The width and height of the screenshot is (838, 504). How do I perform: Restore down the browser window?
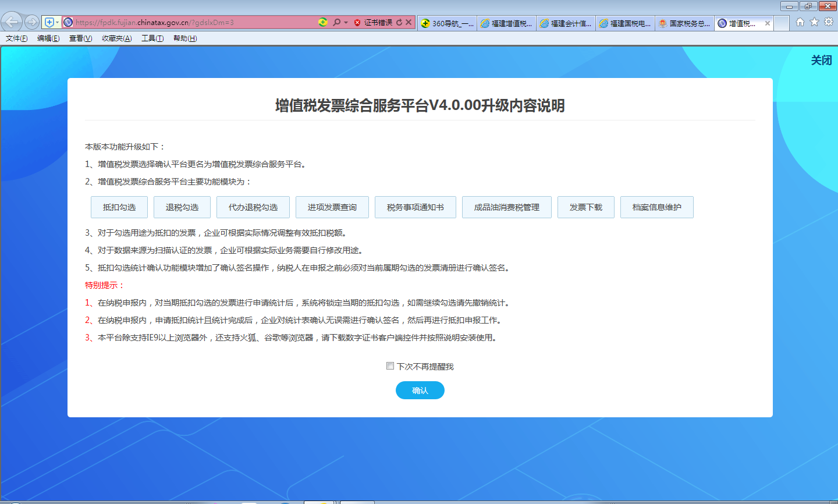click(x=808, y=6)
